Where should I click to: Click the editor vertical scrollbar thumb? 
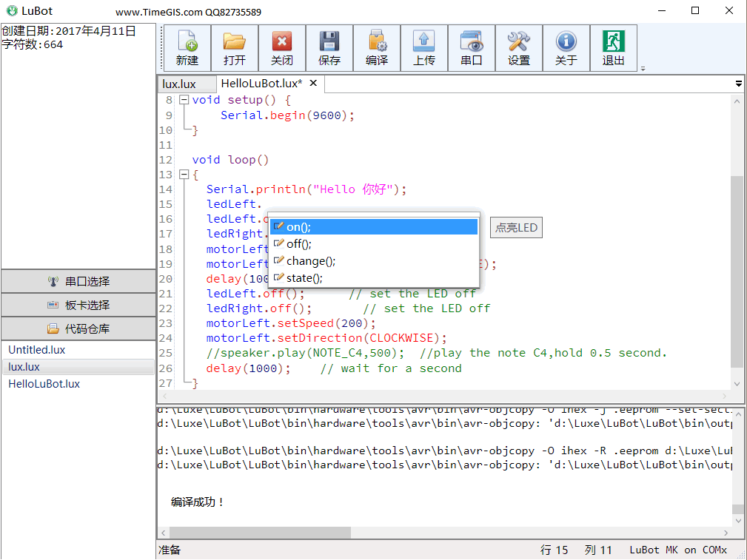click(737, 271)
